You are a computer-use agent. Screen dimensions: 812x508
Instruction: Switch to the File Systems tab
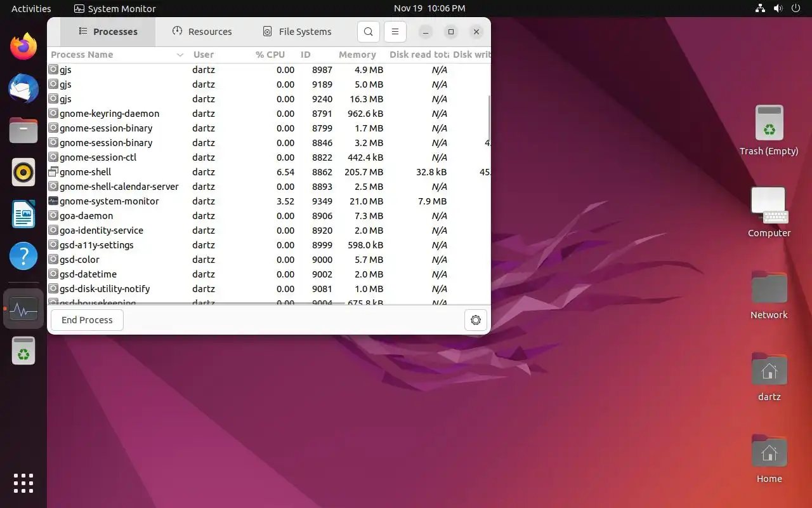click(x=297, y=32)
